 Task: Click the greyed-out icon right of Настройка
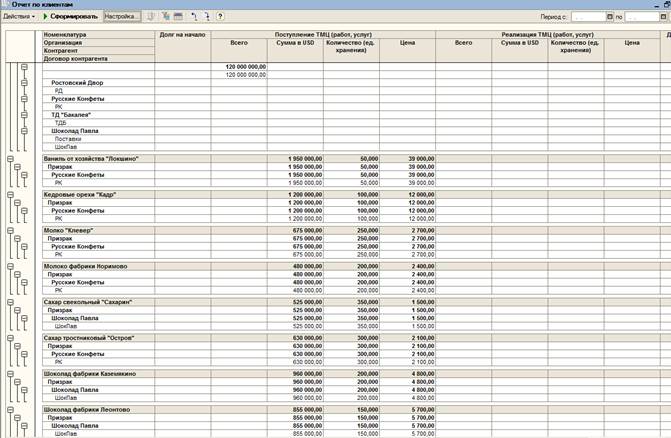pos(151,17)
